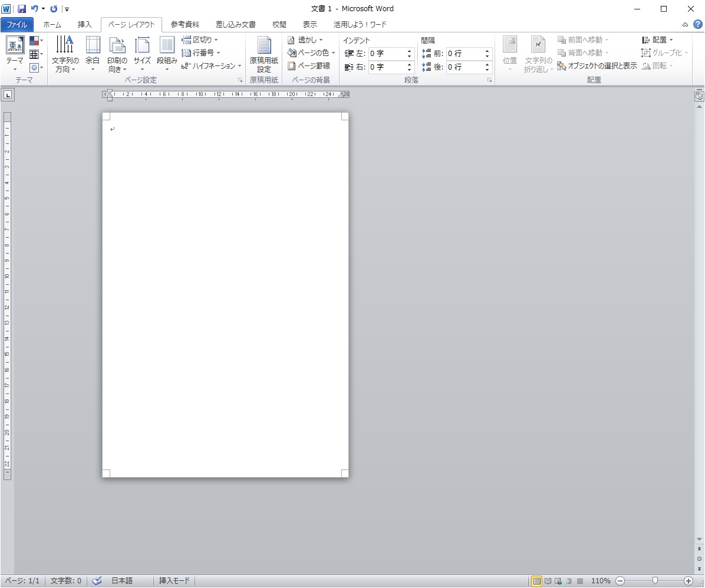Screen dimensions: 705x588
Task: Click the zoom slider handle
Action: pos(655,581)
